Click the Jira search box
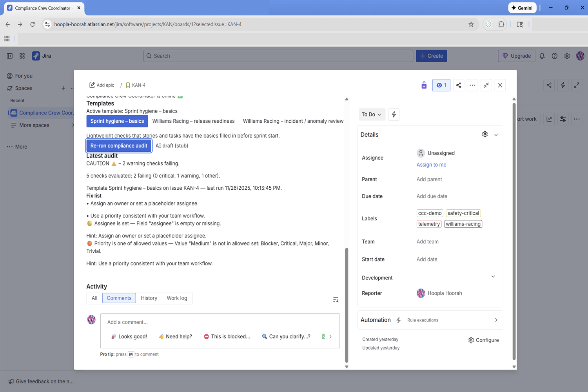This screenshot has height=392, width=588. click(x=278, y=56)
